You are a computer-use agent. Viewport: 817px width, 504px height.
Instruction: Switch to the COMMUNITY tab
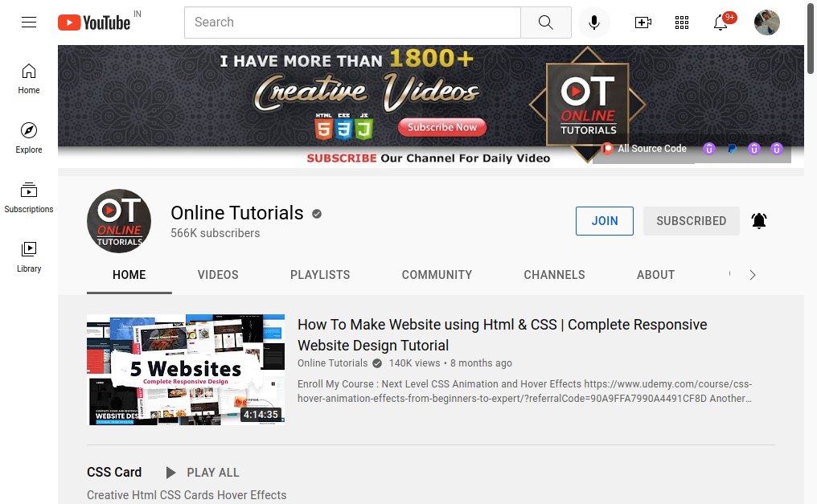tap(437, 275)
